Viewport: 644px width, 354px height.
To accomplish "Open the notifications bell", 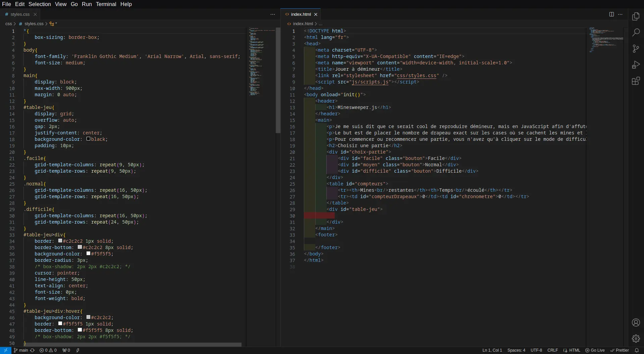I will point(637,350).
